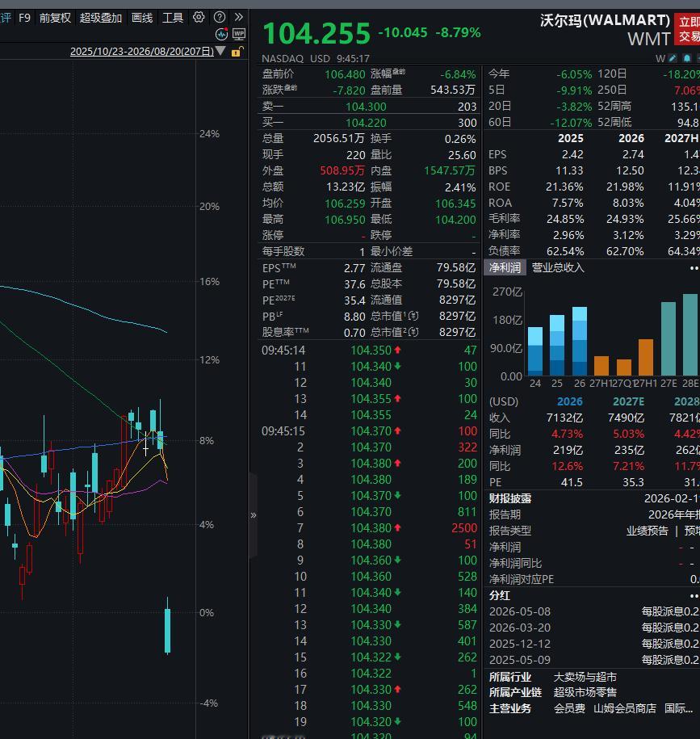The height and width of the screenshot is (739, 700).
Task: Toggle the yellow date range lock
Action: click(x=237, y=52)
